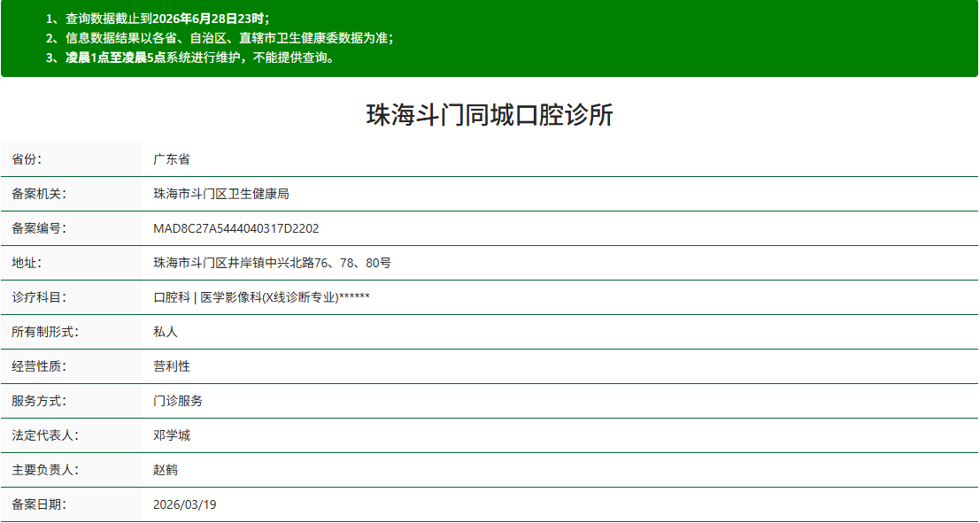
Task: Select the 备案日期 label
Action: coord(39,504)
